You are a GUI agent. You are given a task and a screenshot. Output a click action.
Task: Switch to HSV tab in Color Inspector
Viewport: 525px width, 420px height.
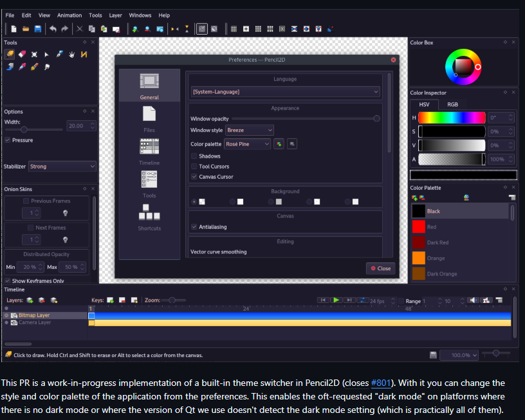(x=424, y=104)
